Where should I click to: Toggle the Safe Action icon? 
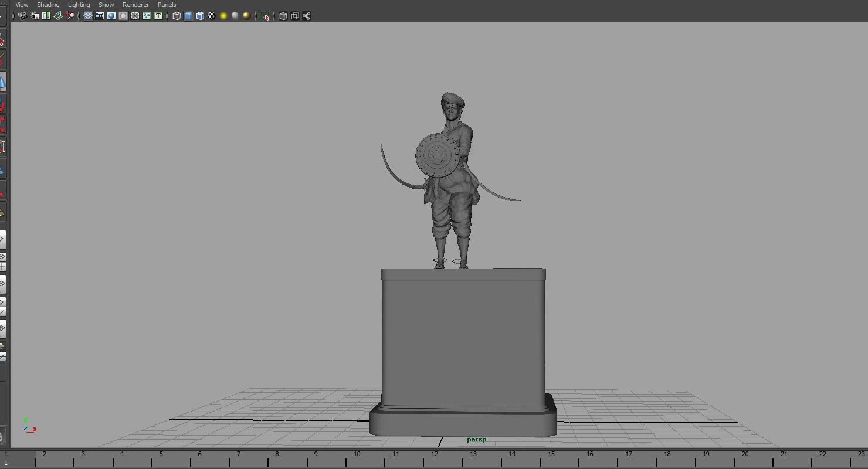pyautogui.click(x=147, y=16)
